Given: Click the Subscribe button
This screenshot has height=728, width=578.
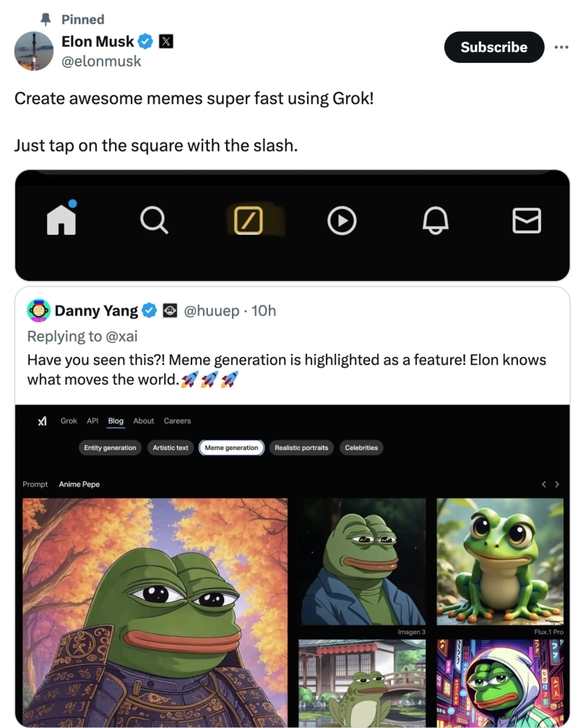Looking at the screenshot, I should pyautogui.click(x=493, y=47).
